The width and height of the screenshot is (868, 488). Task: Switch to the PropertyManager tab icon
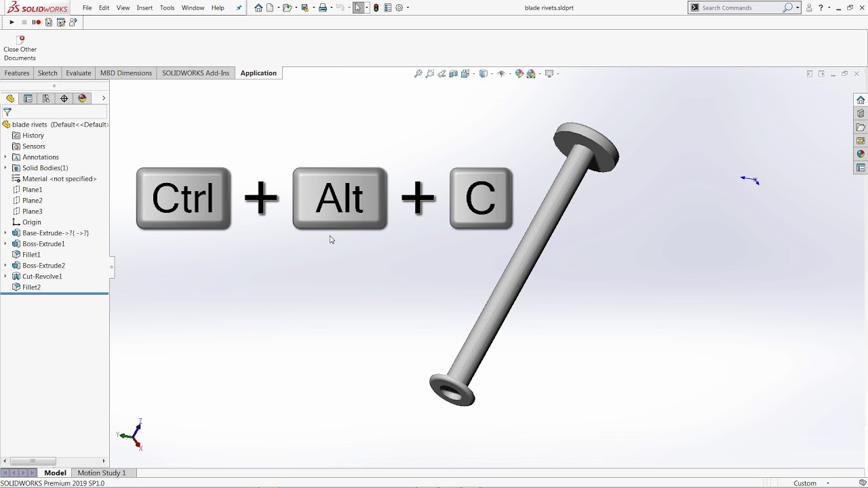28,98
